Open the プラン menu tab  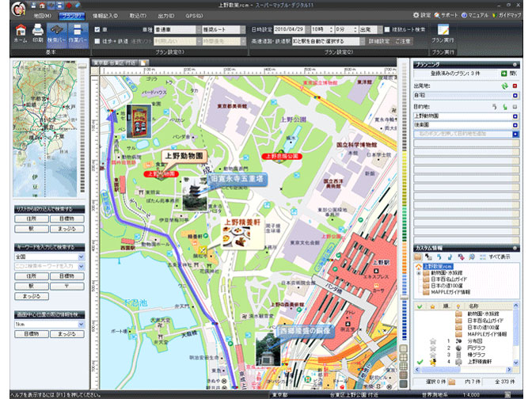[72, 16]
